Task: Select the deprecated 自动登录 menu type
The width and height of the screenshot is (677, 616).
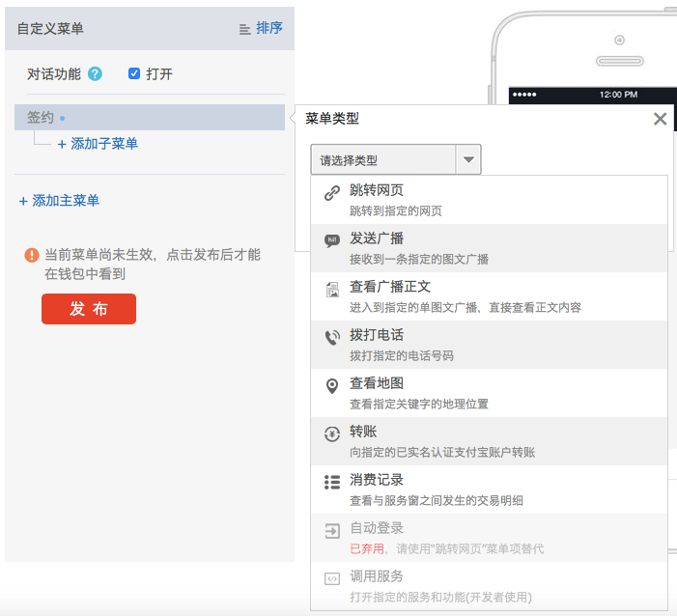Action: (489, 539)
